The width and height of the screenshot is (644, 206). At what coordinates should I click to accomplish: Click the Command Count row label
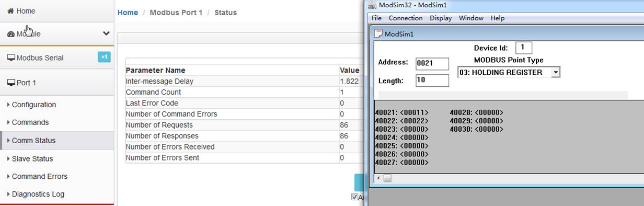(x=153, y=92)
